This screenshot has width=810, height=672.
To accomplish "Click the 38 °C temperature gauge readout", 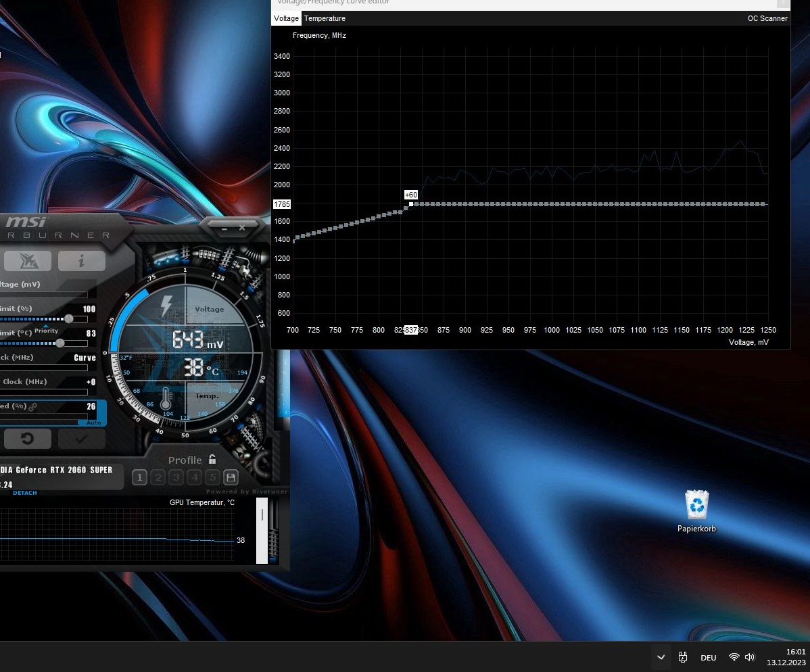I will [201, 368].
